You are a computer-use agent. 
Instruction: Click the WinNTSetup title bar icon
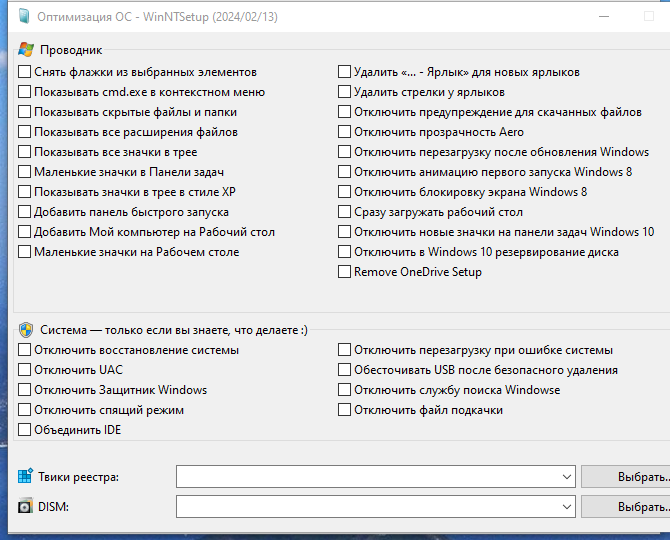point(24,17)
